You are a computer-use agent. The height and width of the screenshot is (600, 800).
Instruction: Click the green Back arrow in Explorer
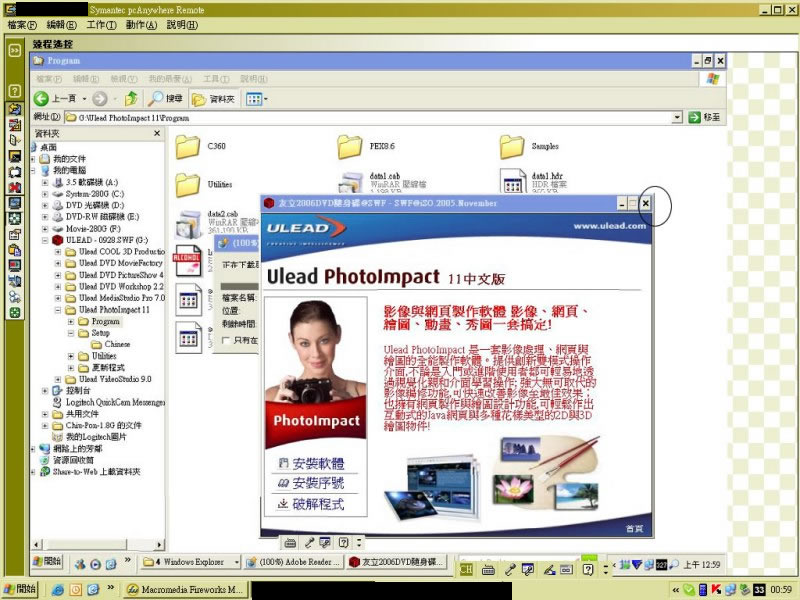pyautogui.click(x=41, y=98)
